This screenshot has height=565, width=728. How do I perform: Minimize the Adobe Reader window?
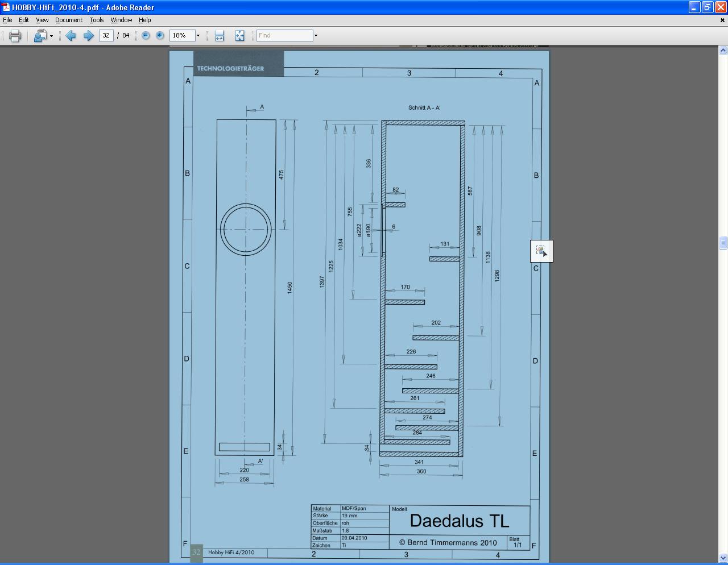point(694,7)
